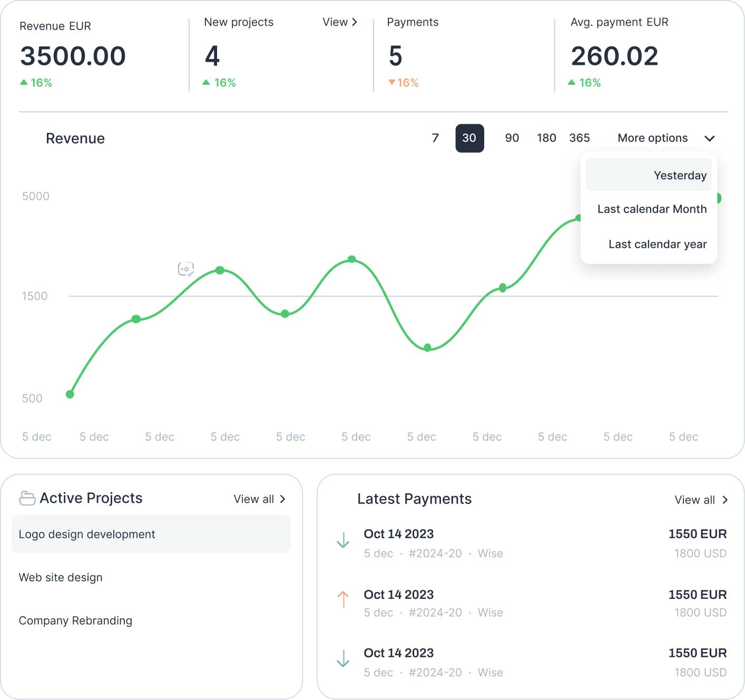
Task: Click the Latest Payments heading
Action: click(415, 499)
